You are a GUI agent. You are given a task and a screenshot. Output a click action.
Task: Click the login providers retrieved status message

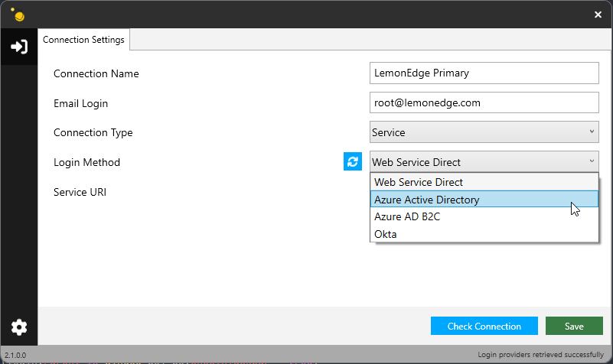pos(540,355)
